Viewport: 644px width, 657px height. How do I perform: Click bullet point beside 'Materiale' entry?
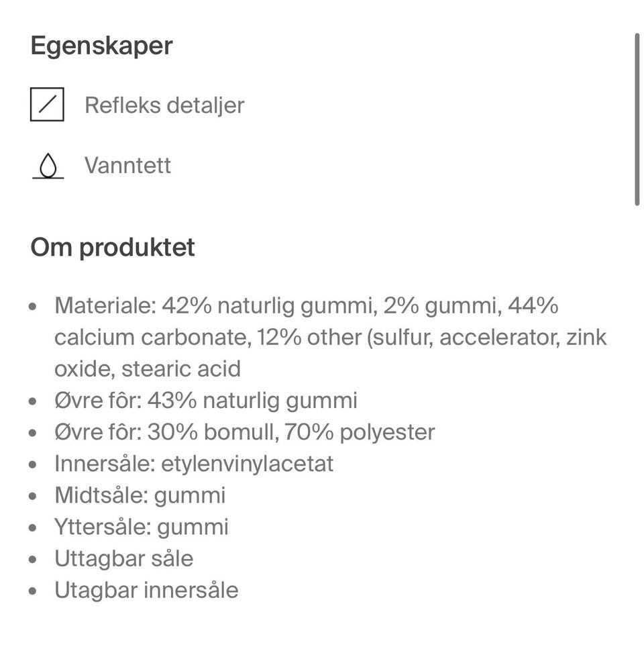pyautogui.click(x=33, y=307)
